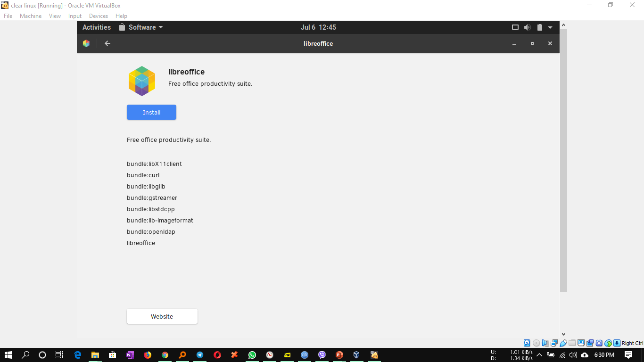
Task: Go back using the header bar arrow
Action: coord(107,43)
